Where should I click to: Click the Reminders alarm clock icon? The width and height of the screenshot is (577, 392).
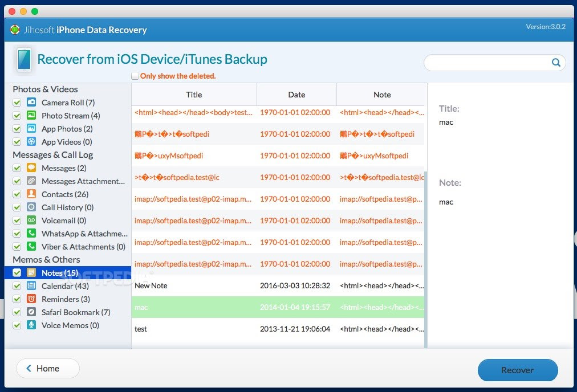tap(31, 299)
